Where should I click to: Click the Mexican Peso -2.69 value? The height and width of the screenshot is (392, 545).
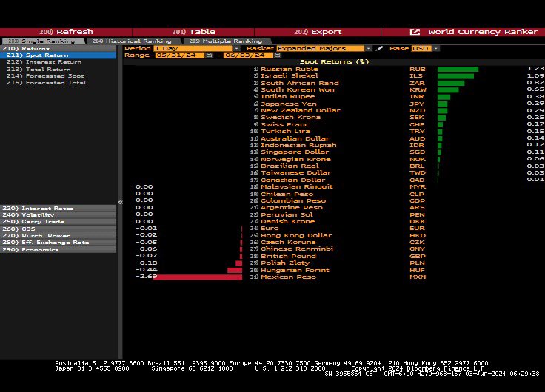146,277
